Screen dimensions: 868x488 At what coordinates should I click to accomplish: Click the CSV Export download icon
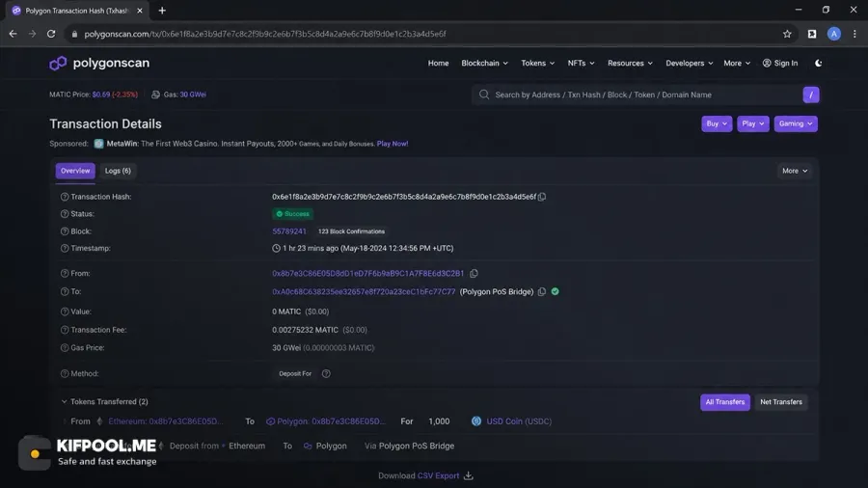[469, 475]
